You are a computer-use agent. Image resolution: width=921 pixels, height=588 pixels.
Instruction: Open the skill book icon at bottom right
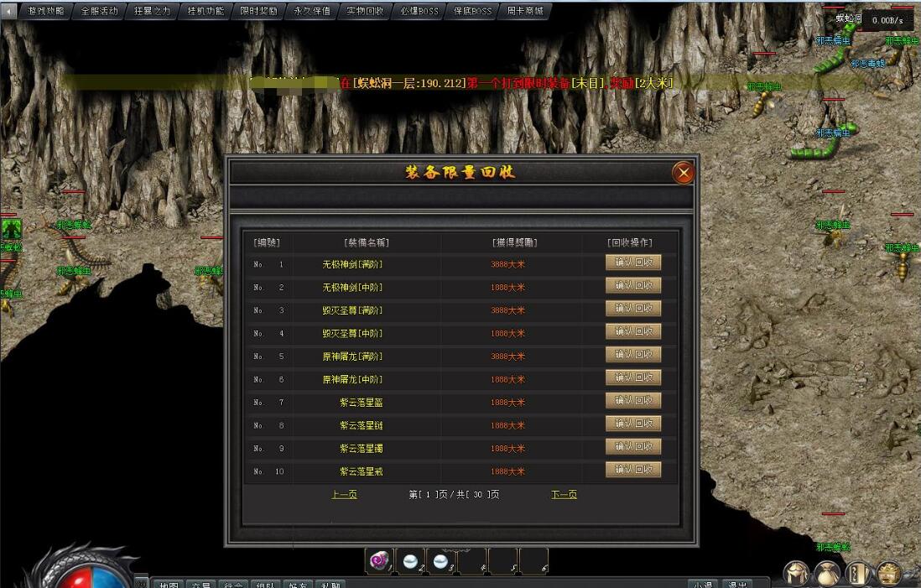pos(857,573)
